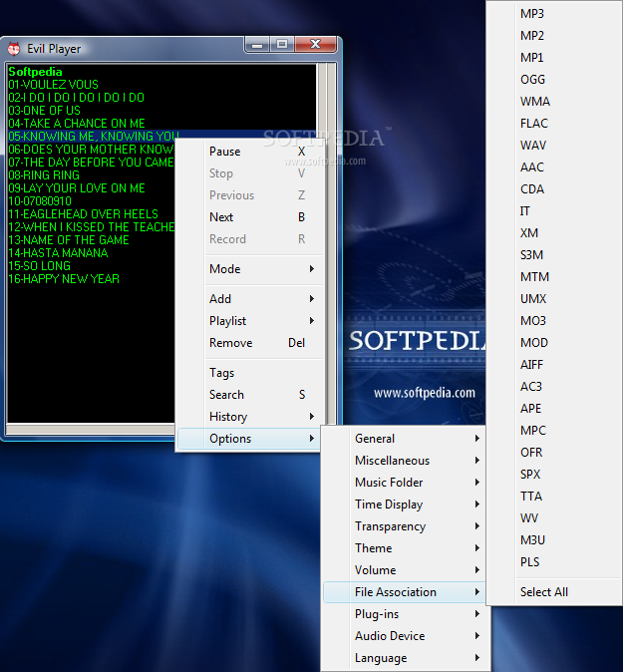
Task: Toggle S3M file association
Action: 554,255
